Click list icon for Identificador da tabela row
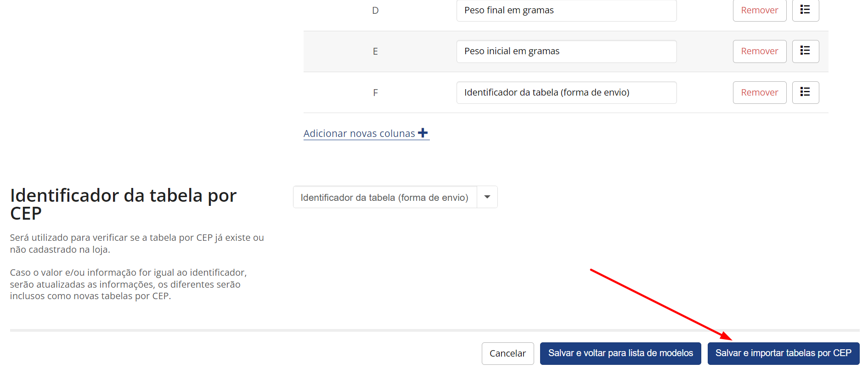This screenshot has height=386, width=868. [x=806, y=92]
